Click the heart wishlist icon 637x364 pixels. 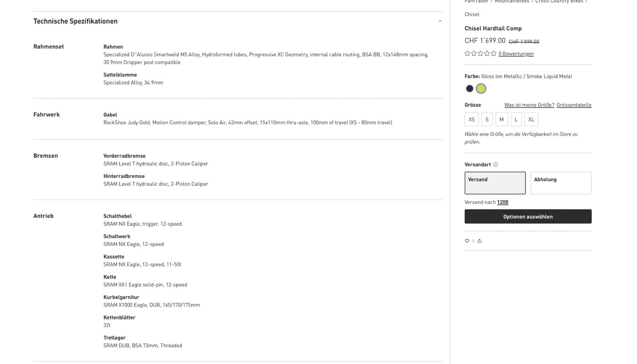(467, 241)
